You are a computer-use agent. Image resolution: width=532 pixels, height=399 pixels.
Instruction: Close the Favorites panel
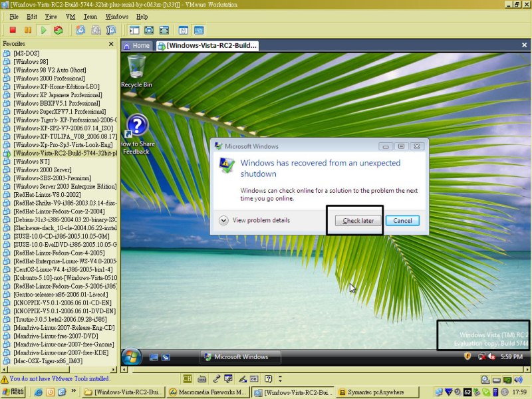point(111,44)
